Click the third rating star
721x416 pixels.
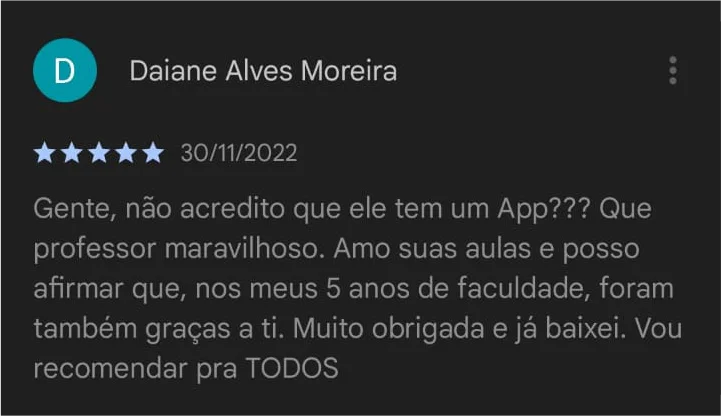point(99,153)
